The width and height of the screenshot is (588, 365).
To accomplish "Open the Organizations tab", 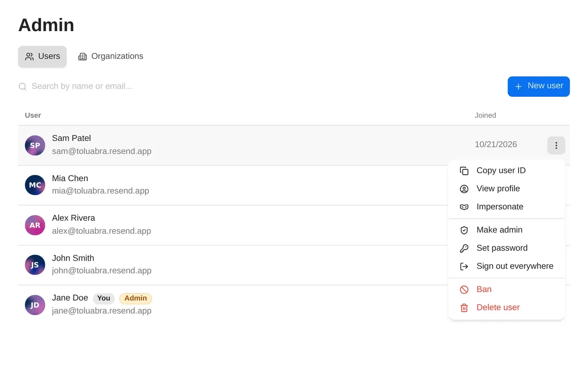I will click(111, 56).
